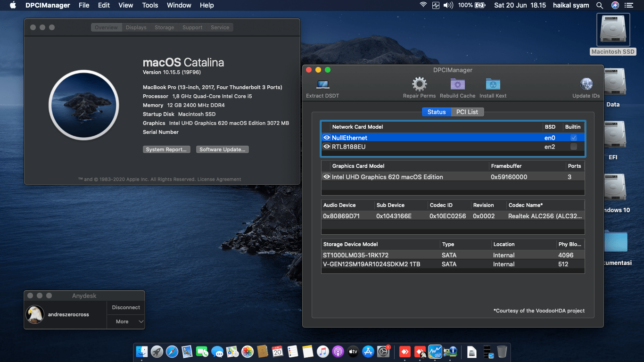Click the 0x59160000 framebuffer value
644x362 pixels.
509,177
